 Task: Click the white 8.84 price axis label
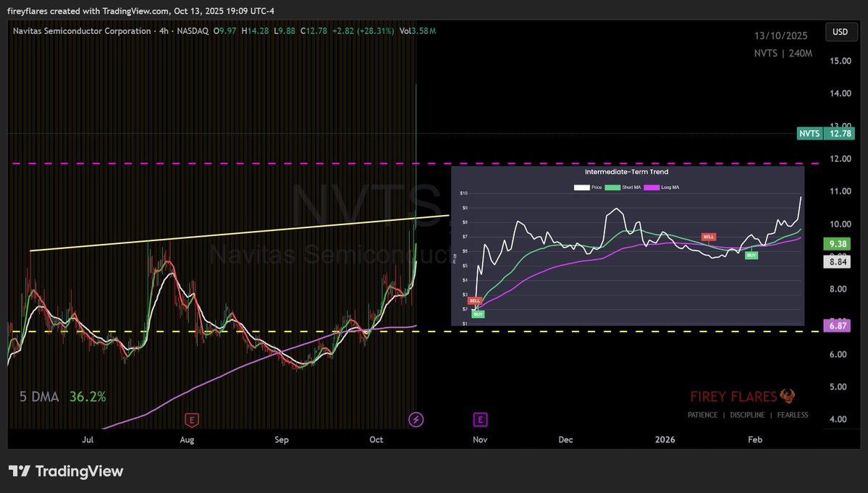tap(838, 262)
